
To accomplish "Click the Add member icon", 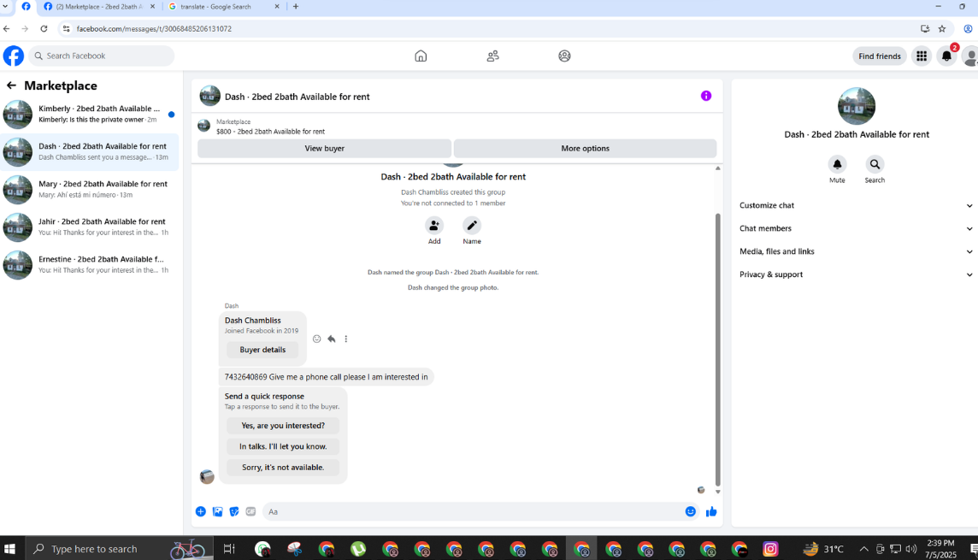I will [434, 225].
